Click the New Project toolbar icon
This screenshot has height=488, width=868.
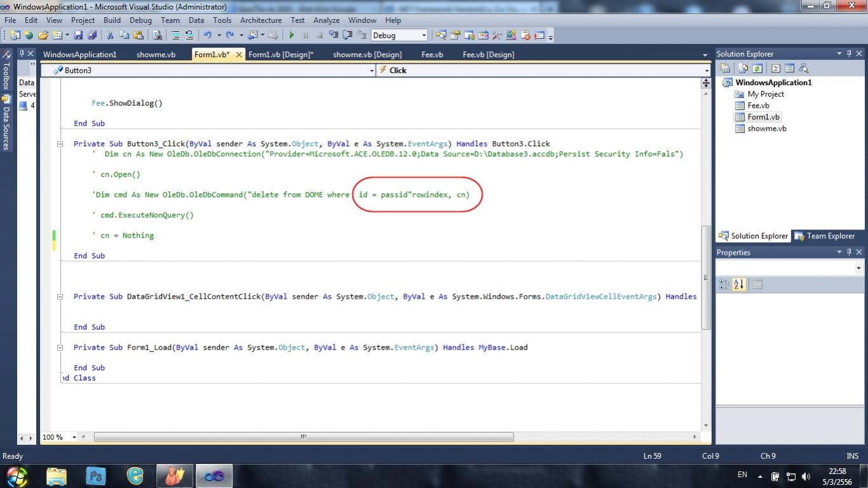(x=15, y=35)
